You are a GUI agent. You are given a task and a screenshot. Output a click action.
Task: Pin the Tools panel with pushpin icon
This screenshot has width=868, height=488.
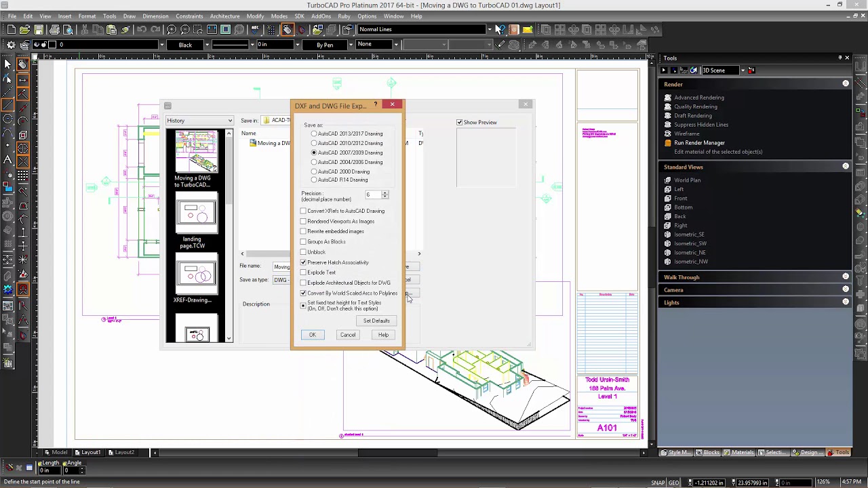840,58
